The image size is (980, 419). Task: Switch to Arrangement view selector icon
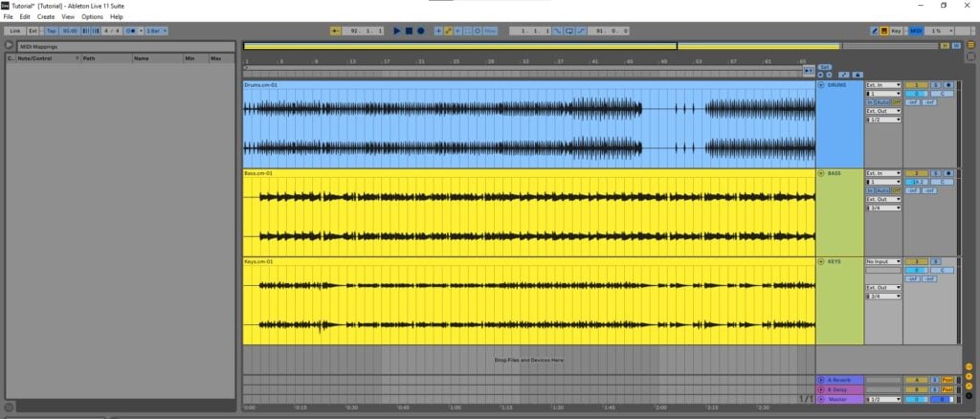(971, 45)
